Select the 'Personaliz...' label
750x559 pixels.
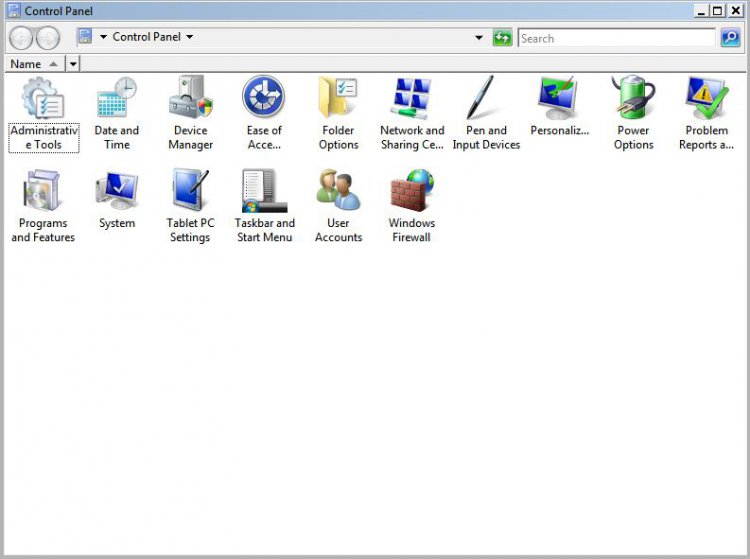tap(560, 131)
